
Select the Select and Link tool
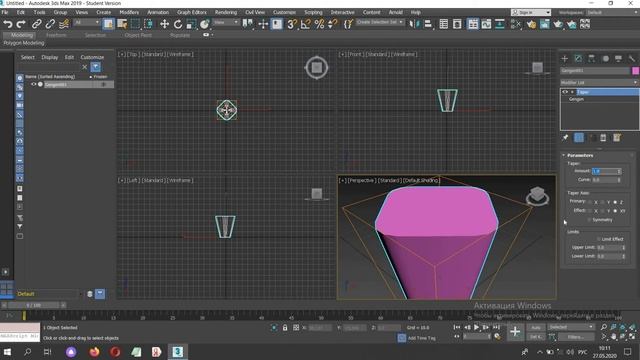click(x=36, y=24)
